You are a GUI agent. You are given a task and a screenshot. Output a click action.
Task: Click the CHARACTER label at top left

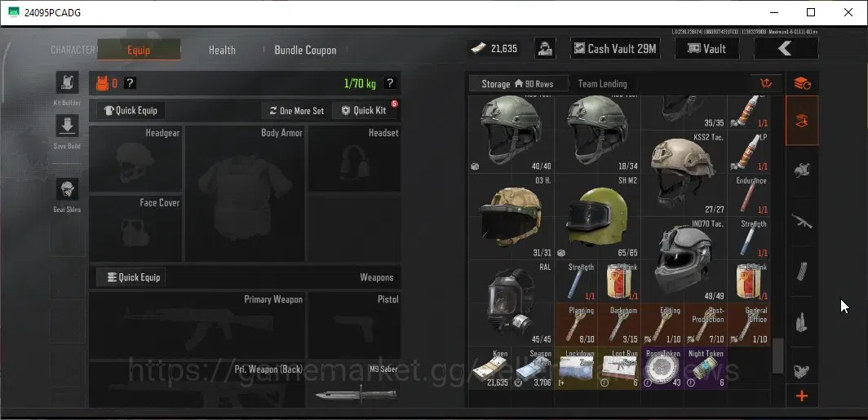point(73,50)
